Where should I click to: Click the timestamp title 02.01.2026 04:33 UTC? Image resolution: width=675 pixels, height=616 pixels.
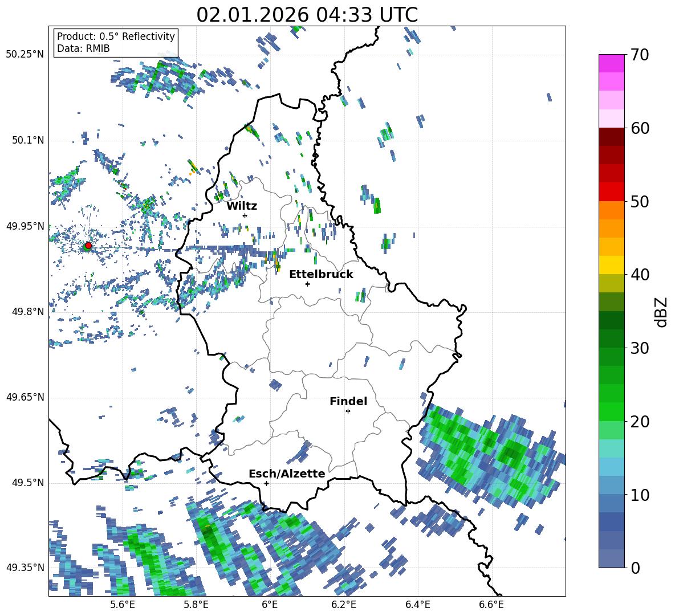[x=307, y=15]
